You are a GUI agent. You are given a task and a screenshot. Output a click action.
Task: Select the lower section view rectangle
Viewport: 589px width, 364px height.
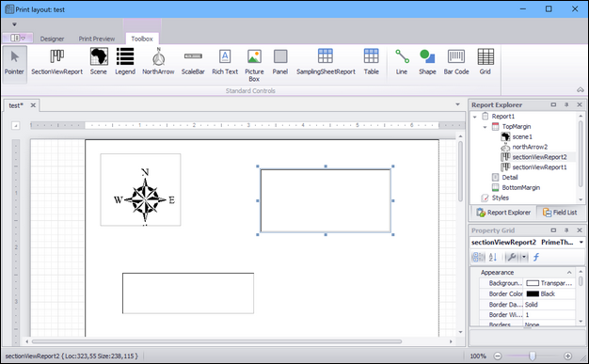click(x=188, y=293)
